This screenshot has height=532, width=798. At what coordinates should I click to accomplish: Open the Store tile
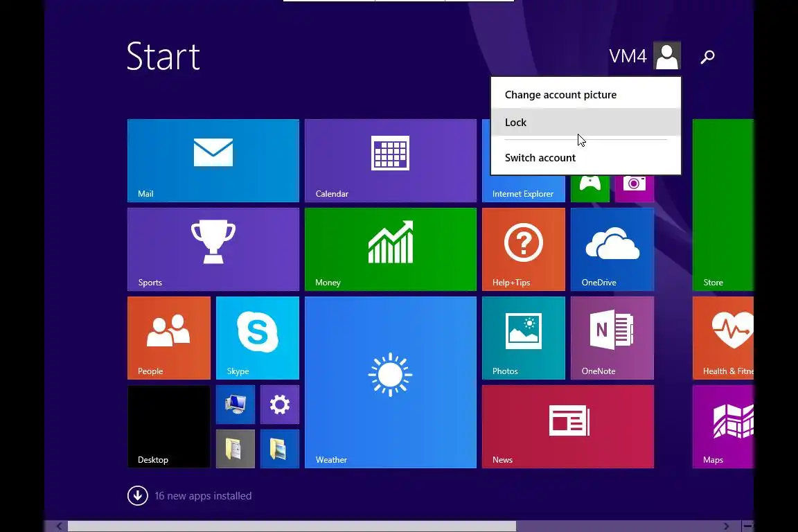click(722, 204)
